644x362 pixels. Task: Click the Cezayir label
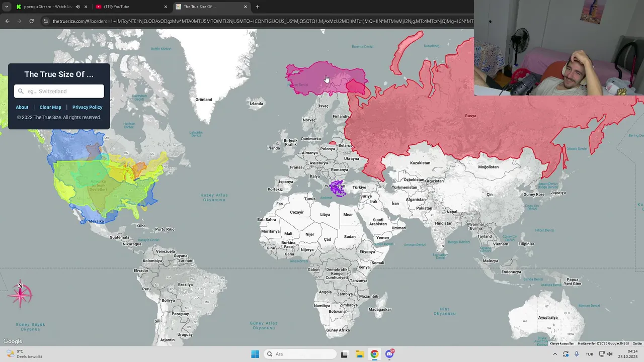pyautogui.click(x=297, y=212)
